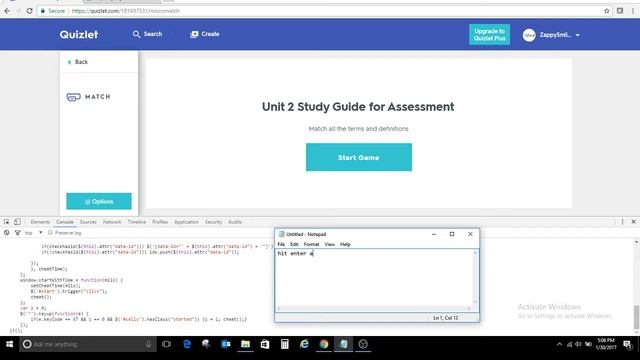This screenshot has height=360, width=640.
Task: Click Upgrade to Quizlet Plus button
Action: [489, 35]
